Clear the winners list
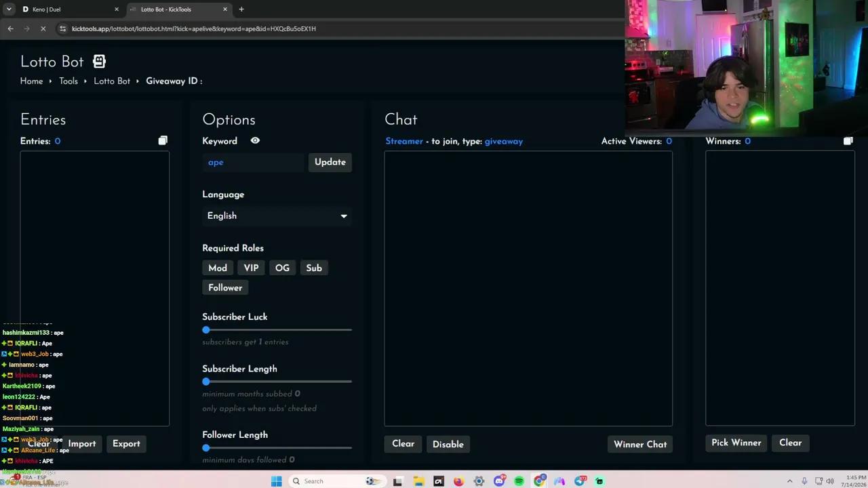 coord(791,443)
